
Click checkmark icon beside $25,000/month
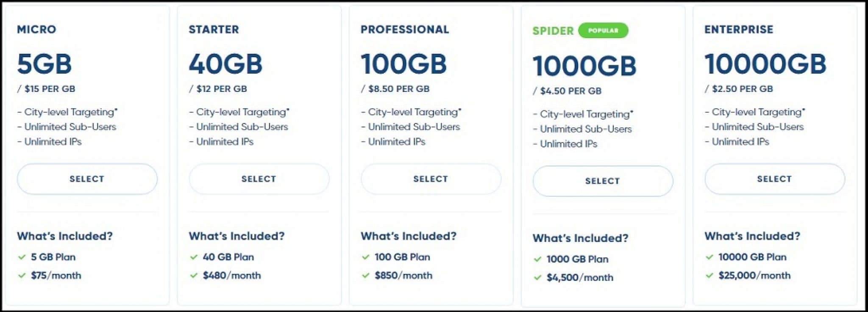(709, 276)
